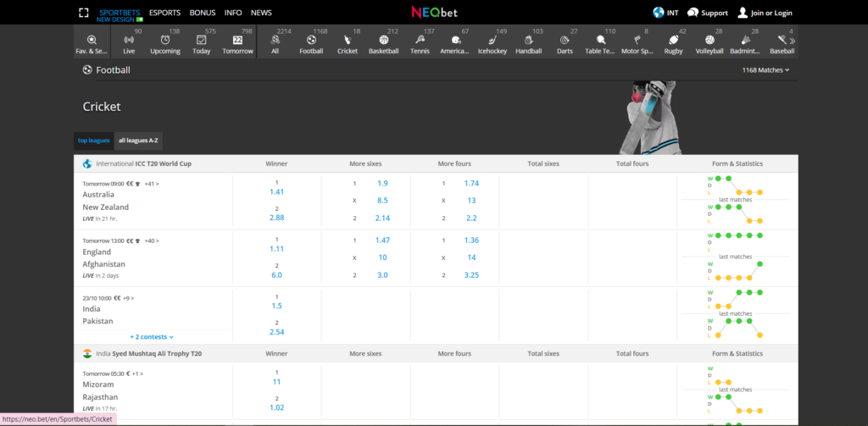Toggle the fullscreen icon in header
The height and width of the screenshot is (426, 868).
click(x=83, y=12)
